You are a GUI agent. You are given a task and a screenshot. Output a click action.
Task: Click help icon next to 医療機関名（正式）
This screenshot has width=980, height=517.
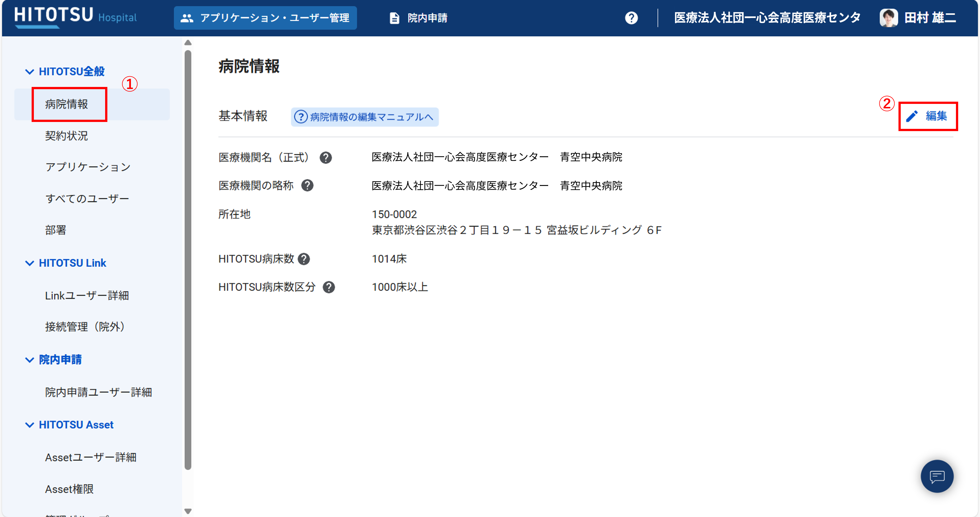click(326, 158)
